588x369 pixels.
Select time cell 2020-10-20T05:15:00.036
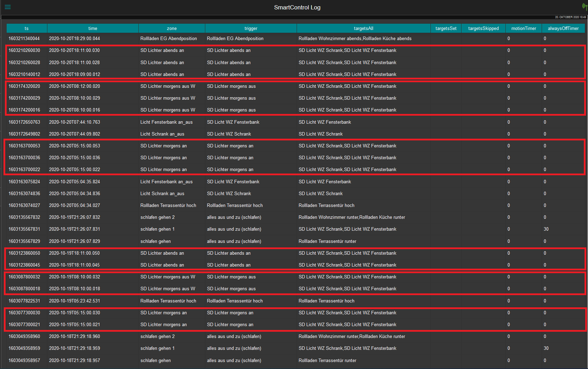coord(74,157)
